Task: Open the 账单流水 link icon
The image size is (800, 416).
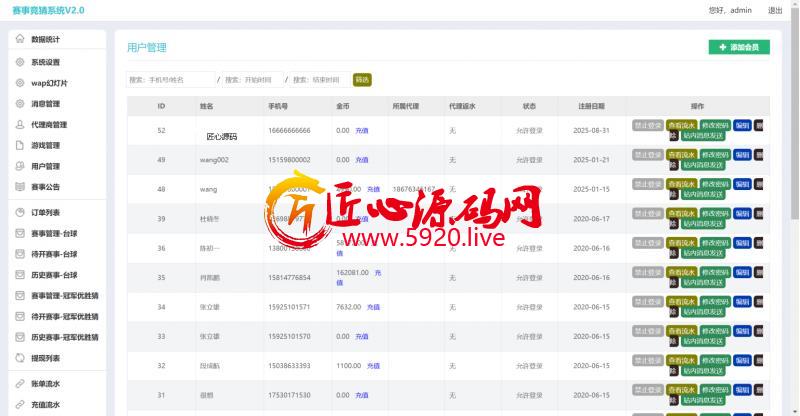Action: point(20,384)
